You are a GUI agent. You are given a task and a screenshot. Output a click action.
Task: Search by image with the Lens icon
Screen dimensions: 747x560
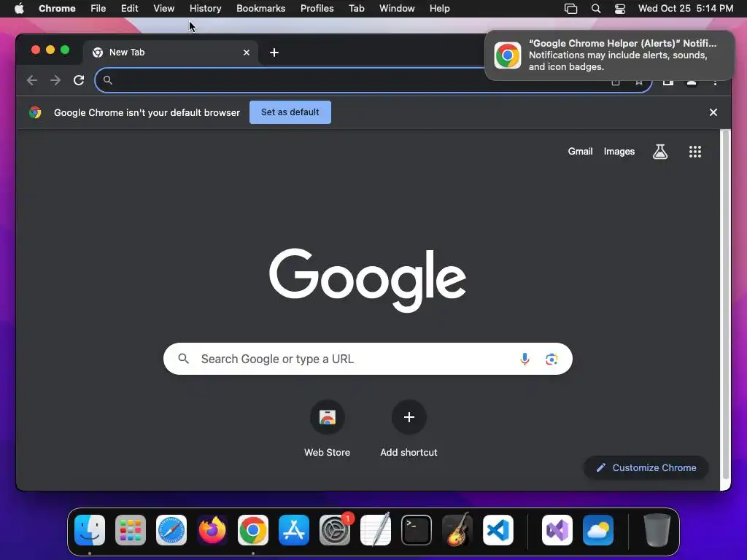coord(551,359)
